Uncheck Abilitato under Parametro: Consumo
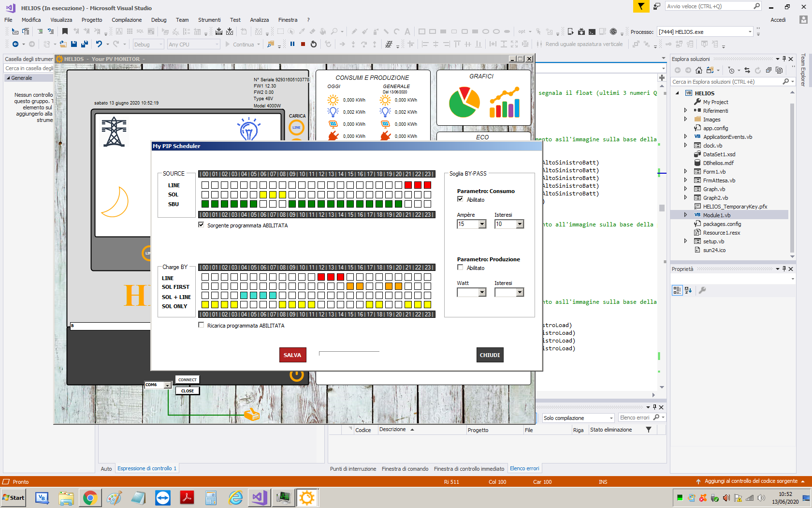812x508 pixels. tap(460, 199)
